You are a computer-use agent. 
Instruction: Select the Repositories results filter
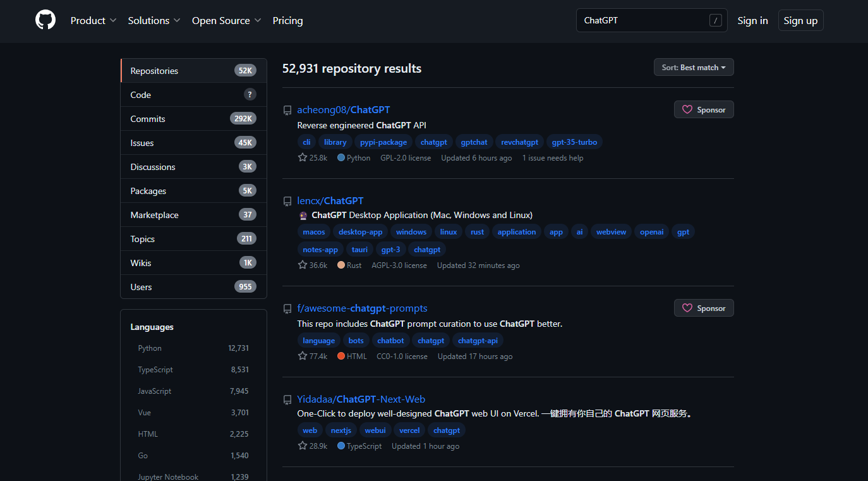pyautogui.click(x=193, y=71)
